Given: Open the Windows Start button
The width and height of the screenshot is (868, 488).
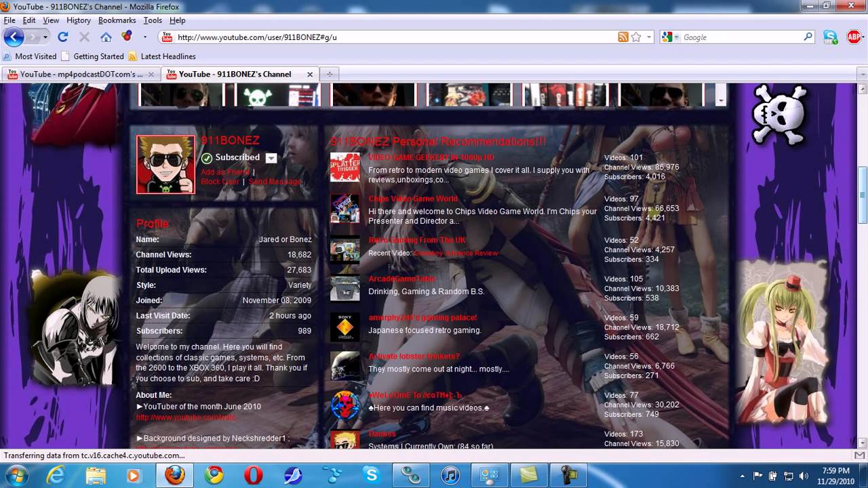Looking at the screenshot, I should click(16, 475).
